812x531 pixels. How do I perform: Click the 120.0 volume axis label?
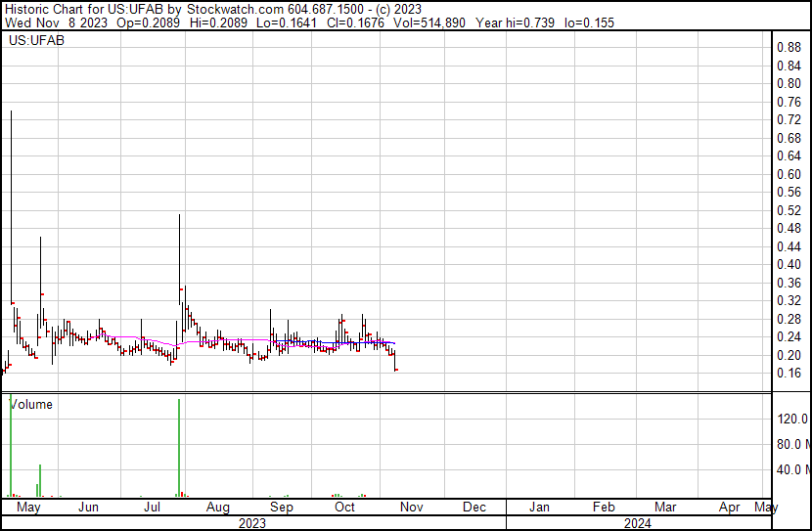[x=792, y=419]
